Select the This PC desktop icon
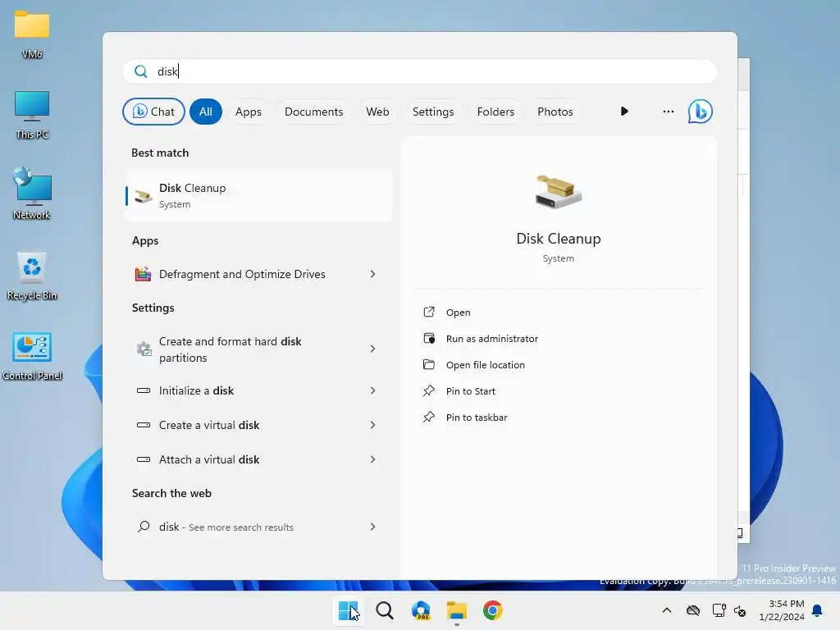The width and height of the screenshot is (840, 630). pos(32,115)
